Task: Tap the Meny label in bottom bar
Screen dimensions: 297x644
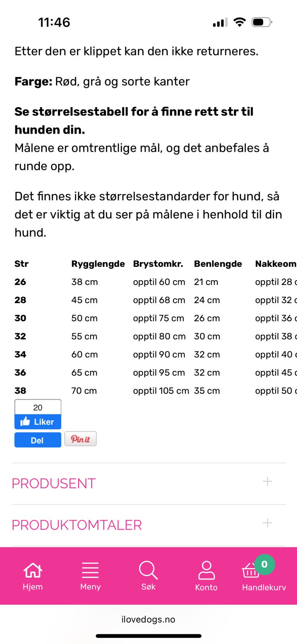Action: pyautogui.click(x=90, y=587)
